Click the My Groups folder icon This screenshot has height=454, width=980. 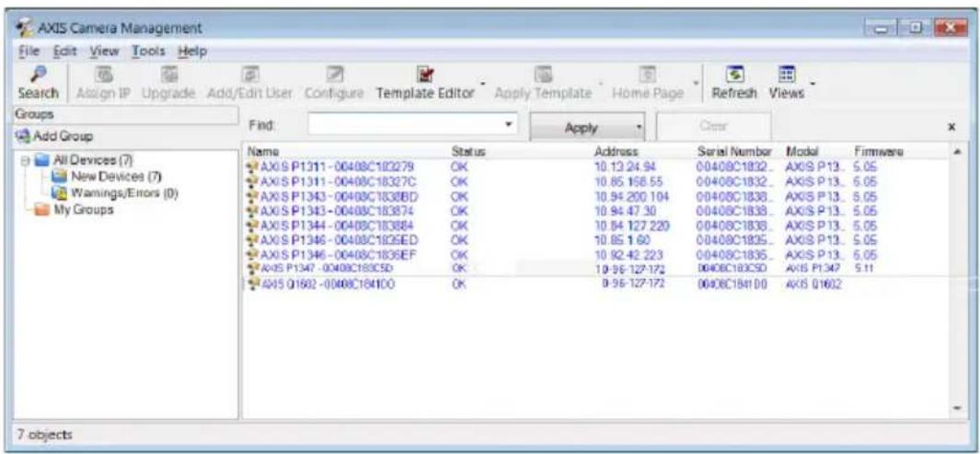coord(44,210)
